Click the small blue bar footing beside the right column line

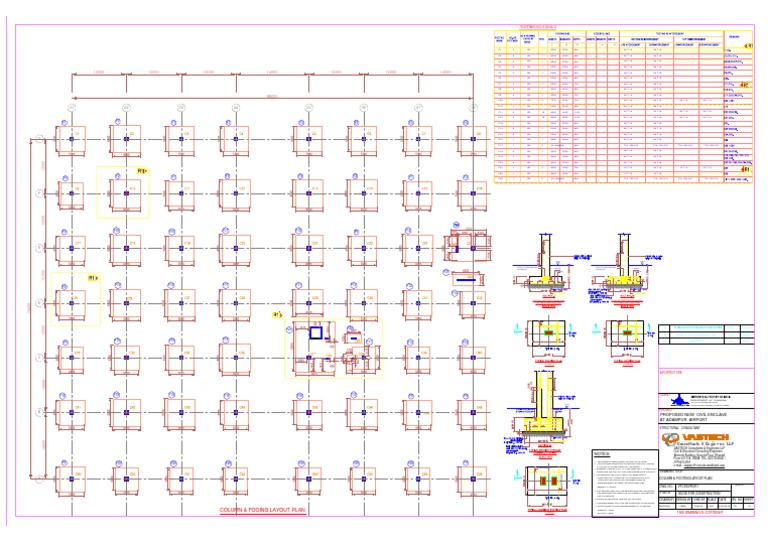click(466, 280)
